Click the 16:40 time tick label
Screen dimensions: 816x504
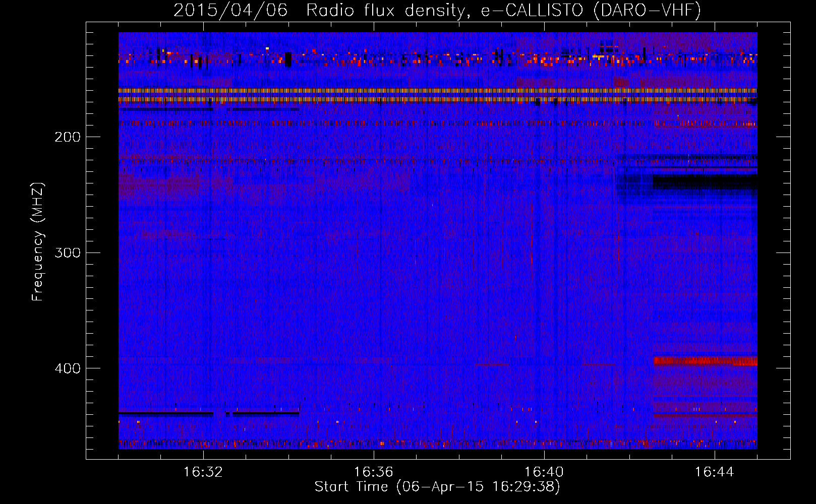pyautogui.click(x=544, y=472)
